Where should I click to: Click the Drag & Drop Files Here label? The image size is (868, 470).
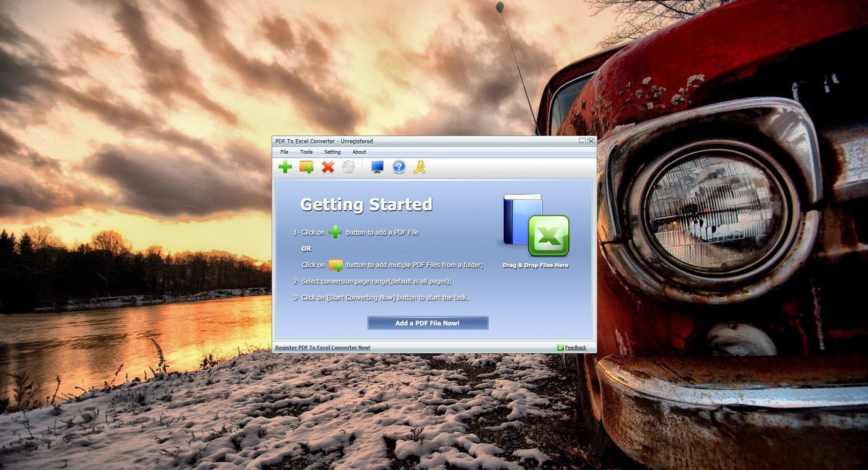click(535, 265)
